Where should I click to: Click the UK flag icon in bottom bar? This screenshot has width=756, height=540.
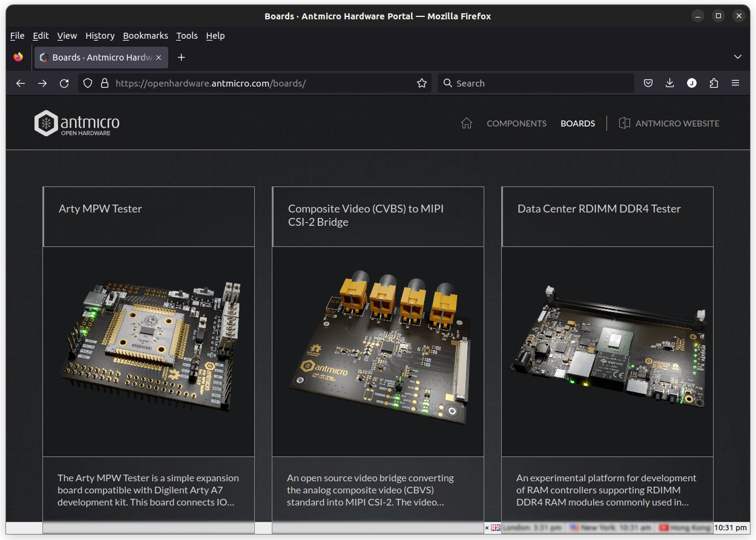(496, 528)
